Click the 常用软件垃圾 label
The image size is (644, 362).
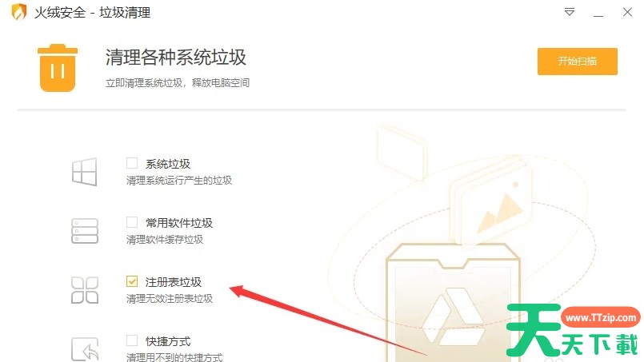179,223
